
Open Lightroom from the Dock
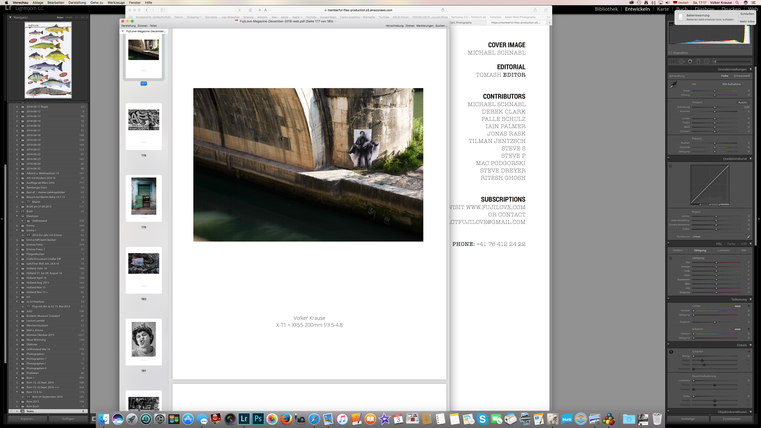tap(244, 419)
